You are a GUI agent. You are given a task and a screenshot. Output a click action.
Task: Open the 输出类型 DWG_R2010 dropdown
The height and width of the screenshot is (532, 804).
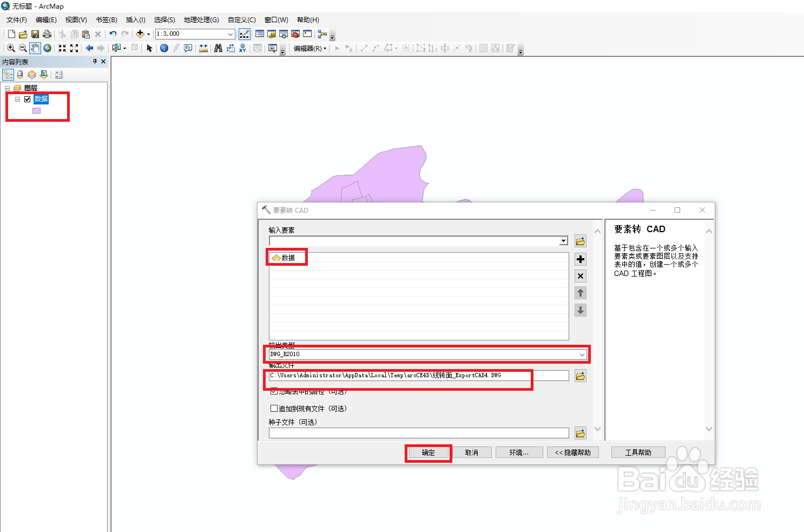[583, 354]
